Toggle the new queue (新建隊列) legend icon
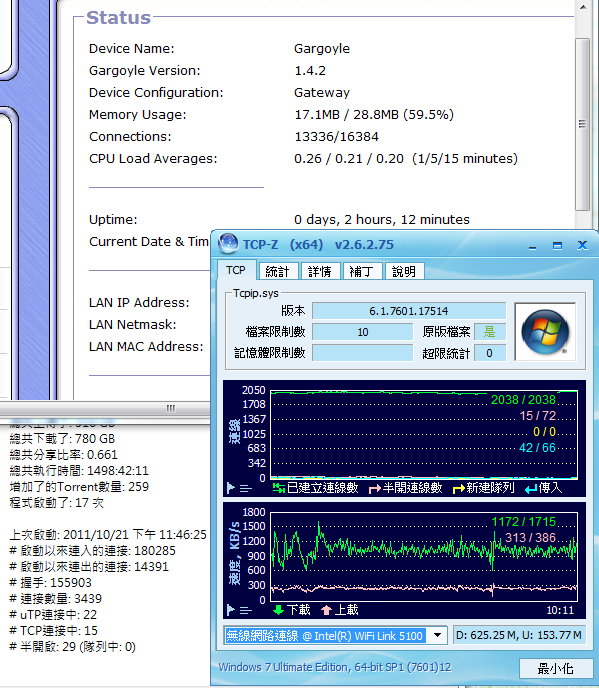The image size is (599, 688). [459, 488]
